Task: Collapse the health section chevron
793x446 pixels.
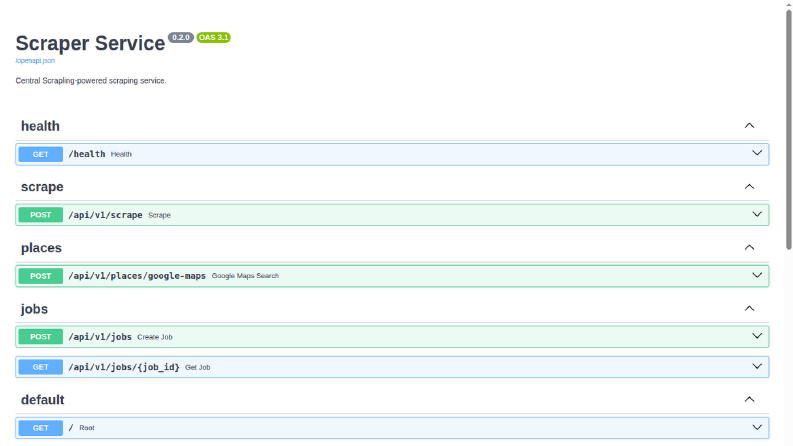Action: point(750,126)
